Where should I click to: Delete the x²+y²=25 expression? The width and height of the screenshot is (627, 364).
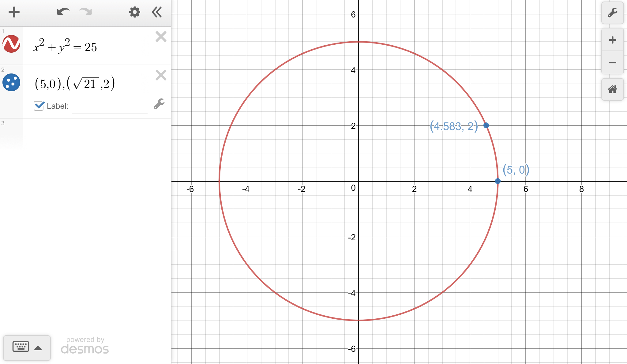[161, 37]
